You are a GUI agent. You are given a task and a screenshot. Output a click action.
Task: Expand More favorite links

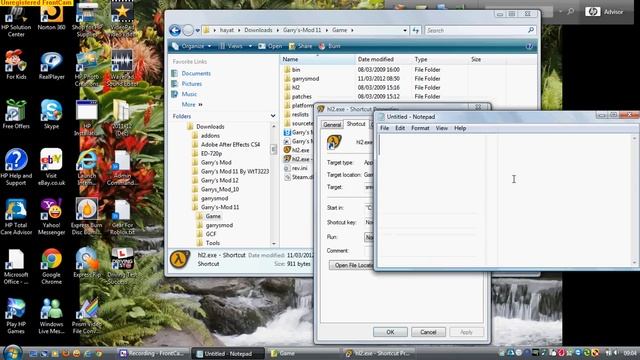coord(192,104)
